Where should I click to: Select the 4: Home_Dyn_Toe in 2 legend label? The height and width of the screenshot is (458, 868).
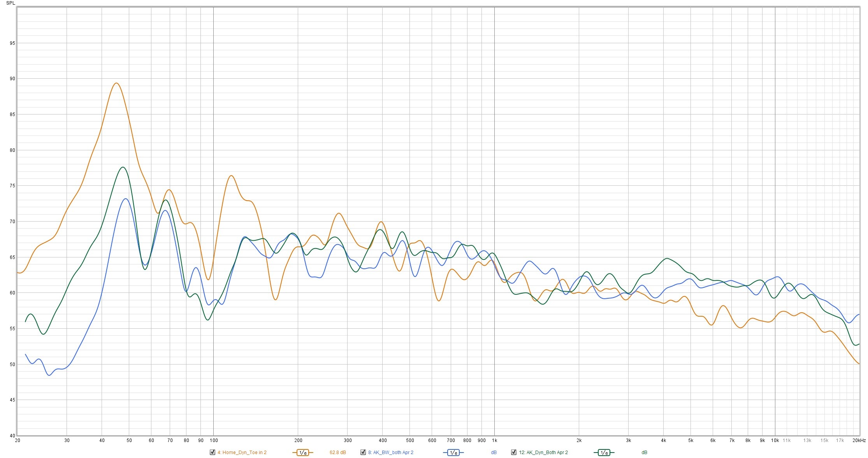242,453
